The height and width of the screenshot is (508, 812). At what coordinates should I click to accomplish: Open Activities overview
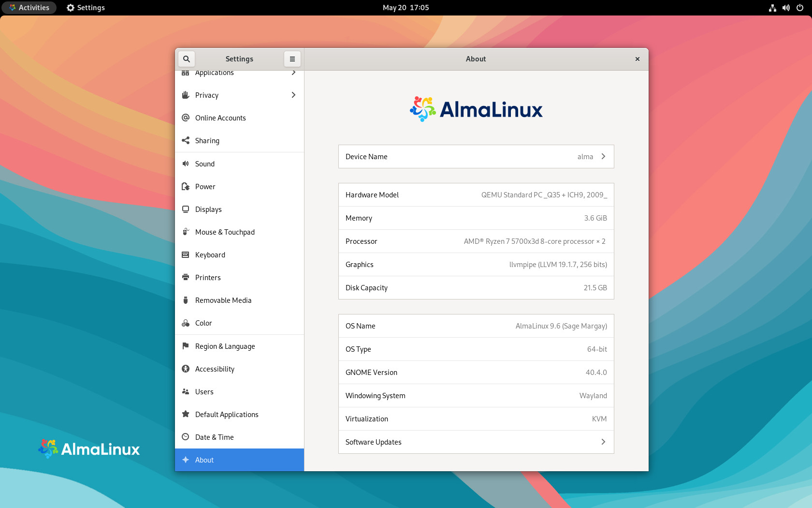point(29,8)
